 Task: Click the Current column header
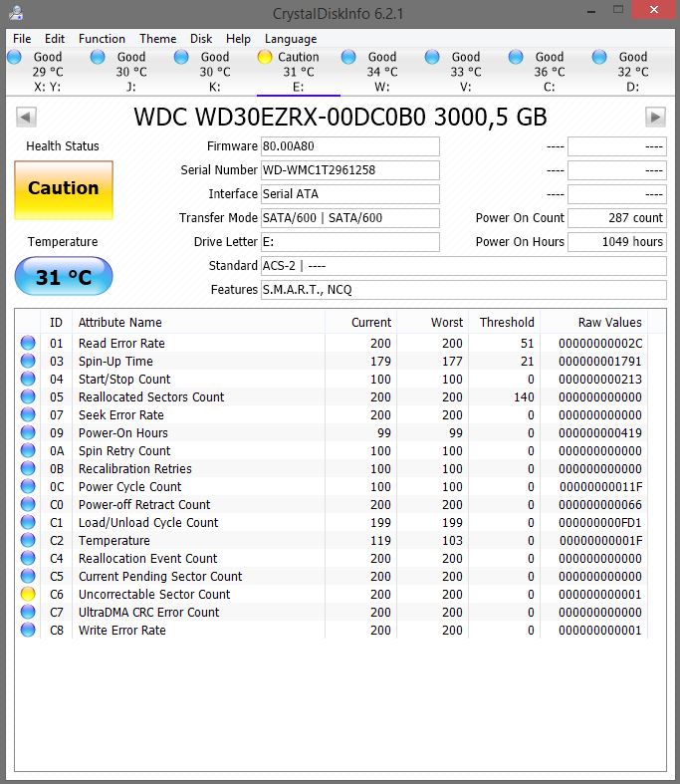pyautogui.click(x=360, y=322)
